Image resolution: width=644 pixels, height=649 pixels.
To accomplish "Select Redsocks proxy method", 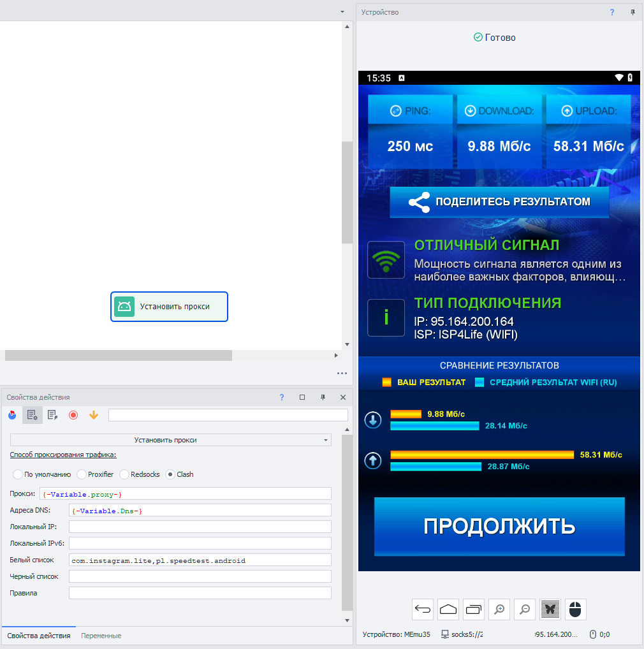I will [124, 474].
